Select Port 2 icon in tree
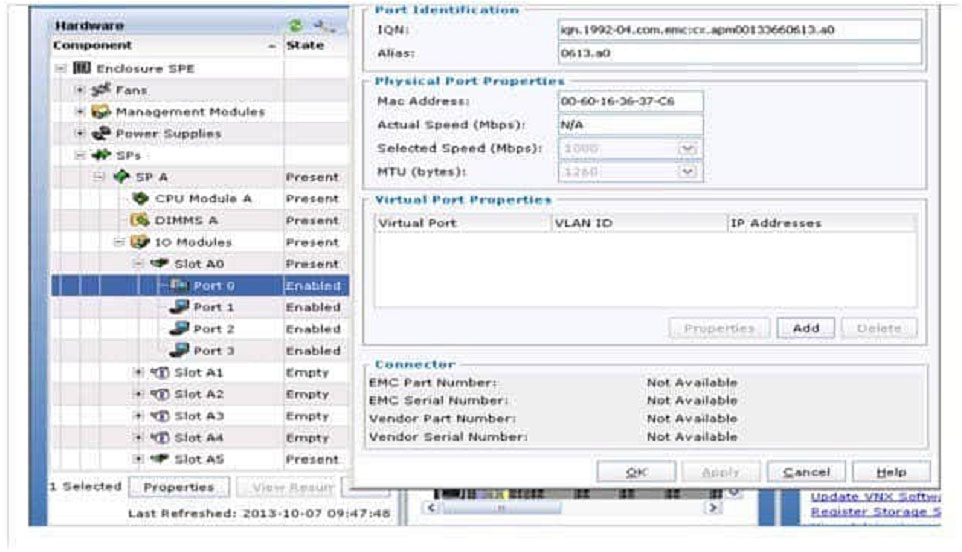Viewport: 962px width, 552px height. 180,329
